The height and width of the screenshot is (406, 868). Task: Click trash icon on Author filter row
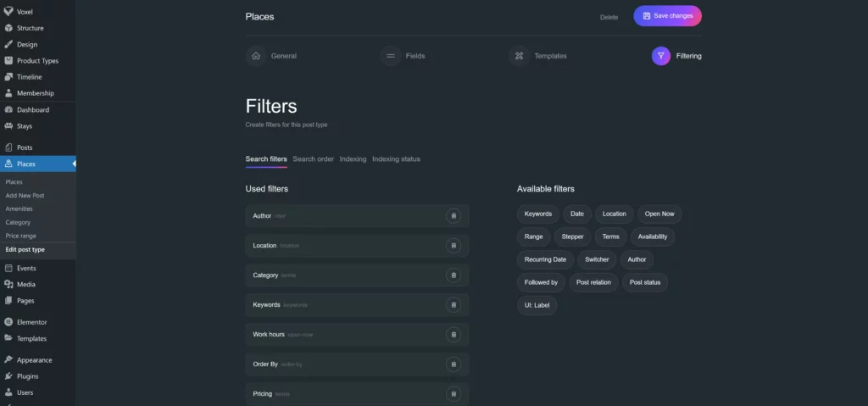pyautogui.click(x=453, y=216)
